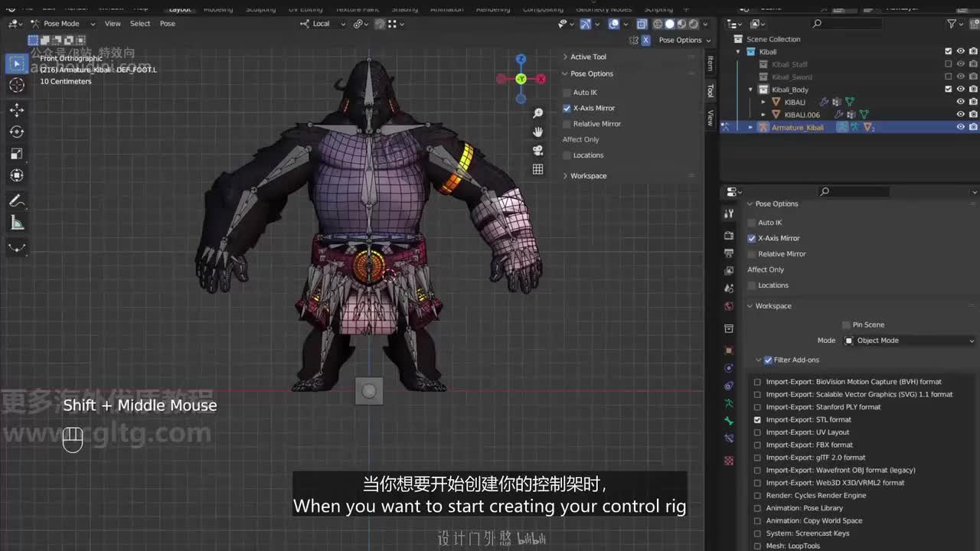Uncheck Import-Export: STL format add-on
This screenshot has width=980, height=551.
pos(758,419)
